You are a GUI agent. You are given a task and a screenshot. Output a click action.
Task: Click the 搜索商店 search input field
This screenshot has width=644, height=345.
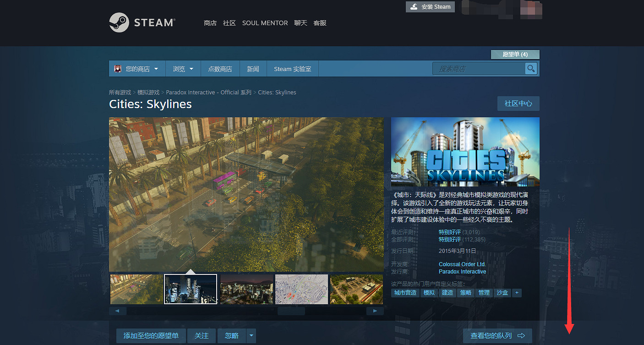[x=478, y=69]
